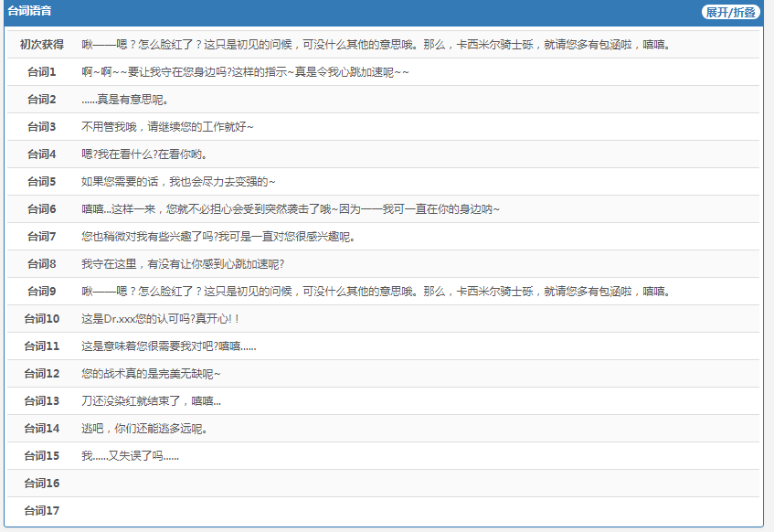Click the line starting with 刀还没染红就结束了
The height and width of the screenshot is (532, 774).
point(151,401)
